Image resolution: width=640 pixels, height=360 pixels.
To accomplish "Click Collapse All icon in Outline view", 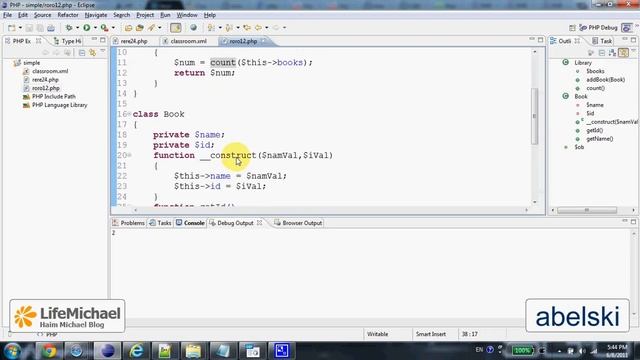I will pyautogui.click(x=602, y=53).
